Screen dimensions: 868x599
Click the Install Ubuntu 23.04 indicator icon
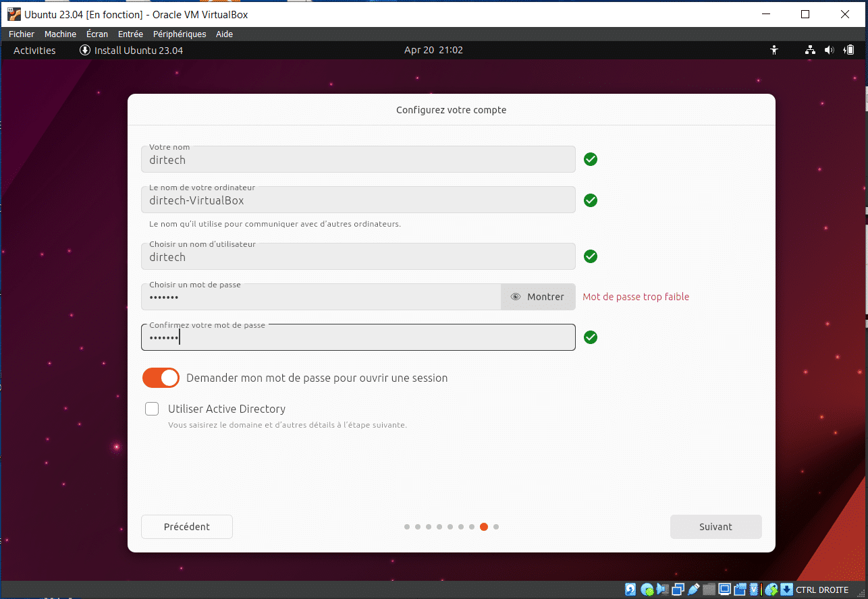coord(84,50)
